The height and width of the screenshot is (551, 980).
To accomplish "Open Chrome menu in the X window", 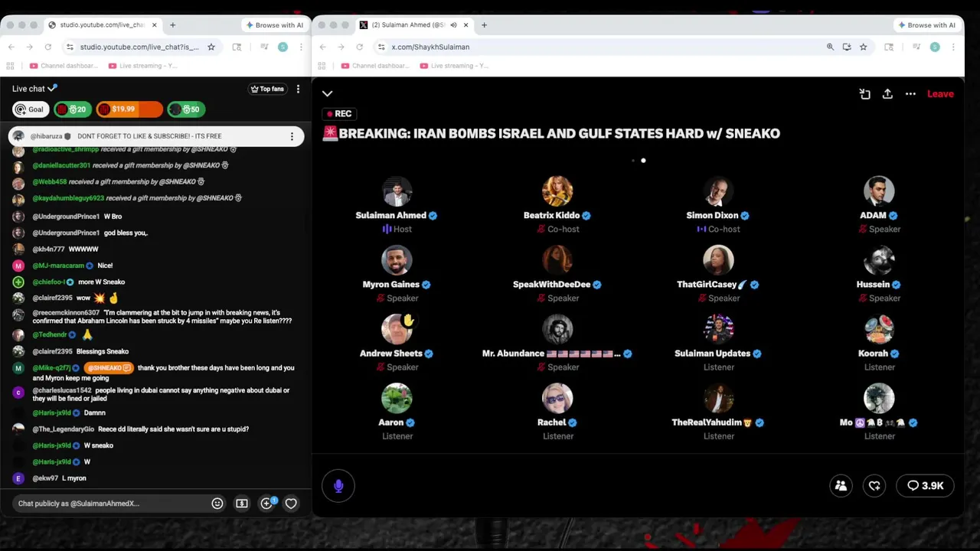I will 953,47.
